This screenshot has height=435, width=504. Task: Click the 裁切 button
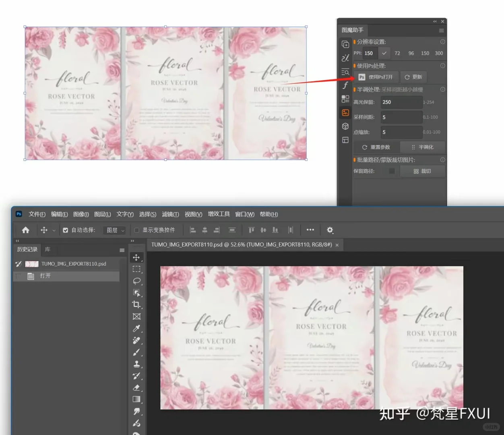click(x=423, y=171)
